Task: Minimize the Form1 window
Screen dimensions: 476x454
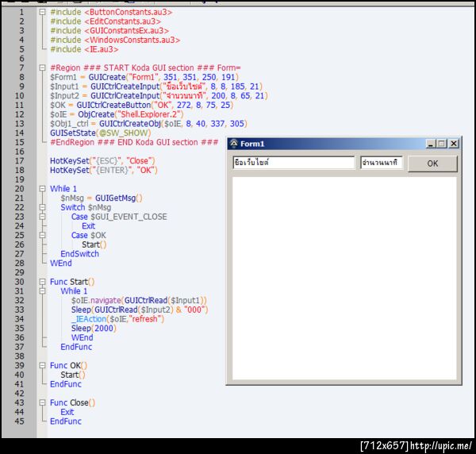Action: pyautogui.click(x=431, y=144)
